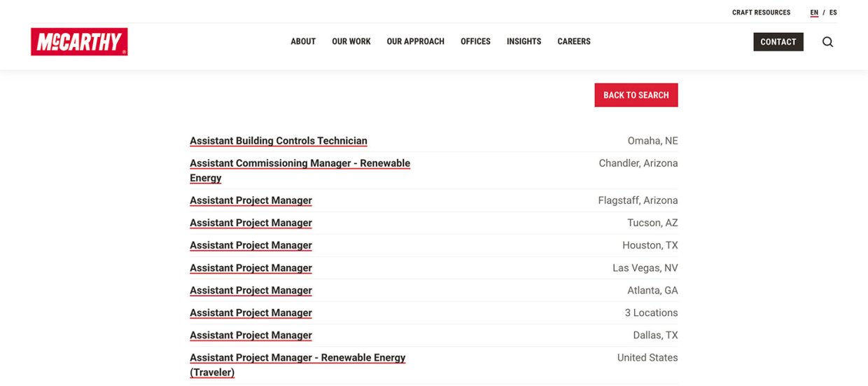Open the Craft Resources link

tap(761, 13)
